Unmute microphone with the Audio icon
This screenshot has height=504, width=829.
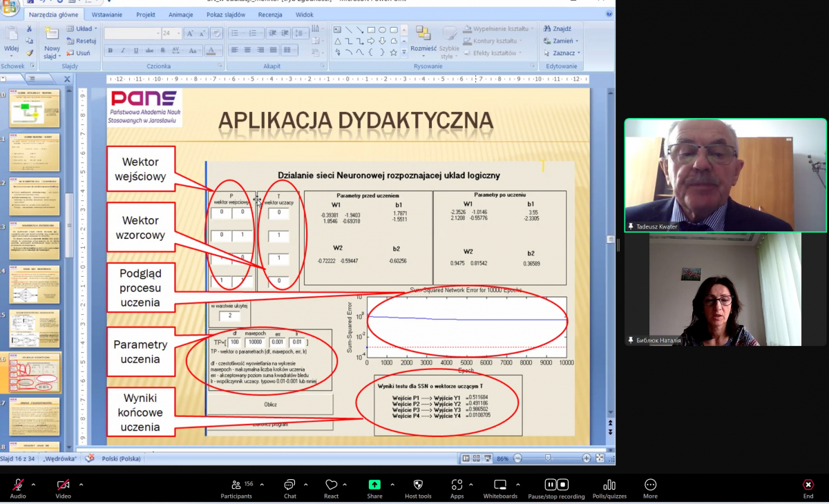coord(18,485)
